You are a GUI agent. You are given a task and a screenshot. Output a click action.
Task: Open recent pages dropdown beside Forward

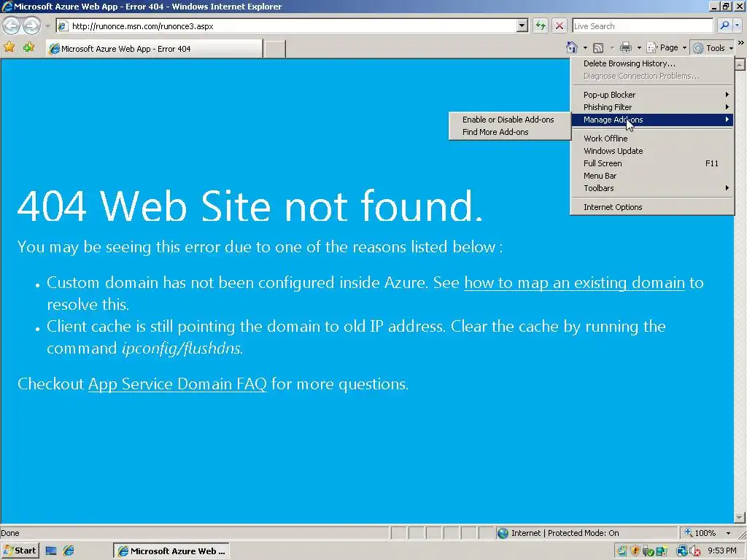[x=47, y=26]
